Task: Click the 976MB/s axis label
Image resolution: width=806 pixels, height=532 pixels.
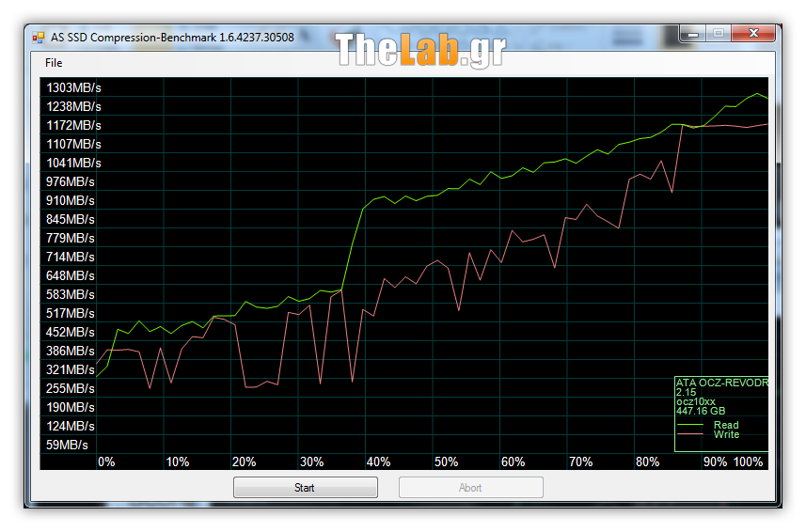Action: 71,181
